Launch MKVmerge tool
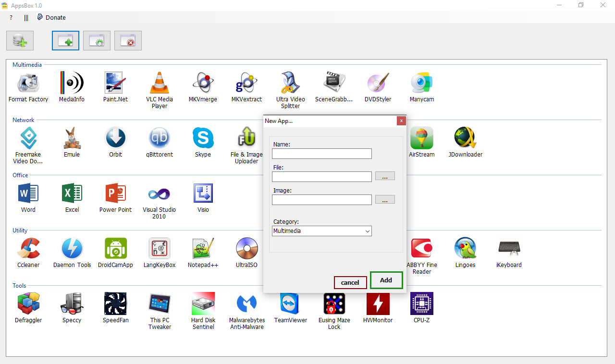 (203, 83)
